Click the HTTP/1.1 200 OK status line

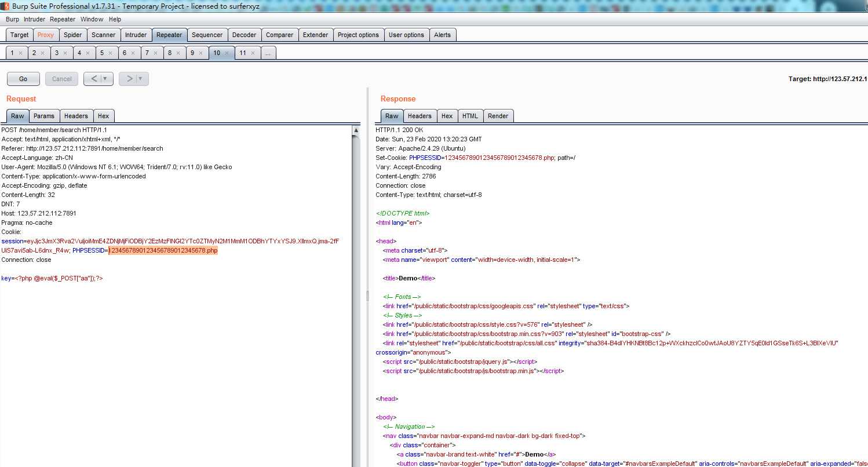tap(399, 130)
